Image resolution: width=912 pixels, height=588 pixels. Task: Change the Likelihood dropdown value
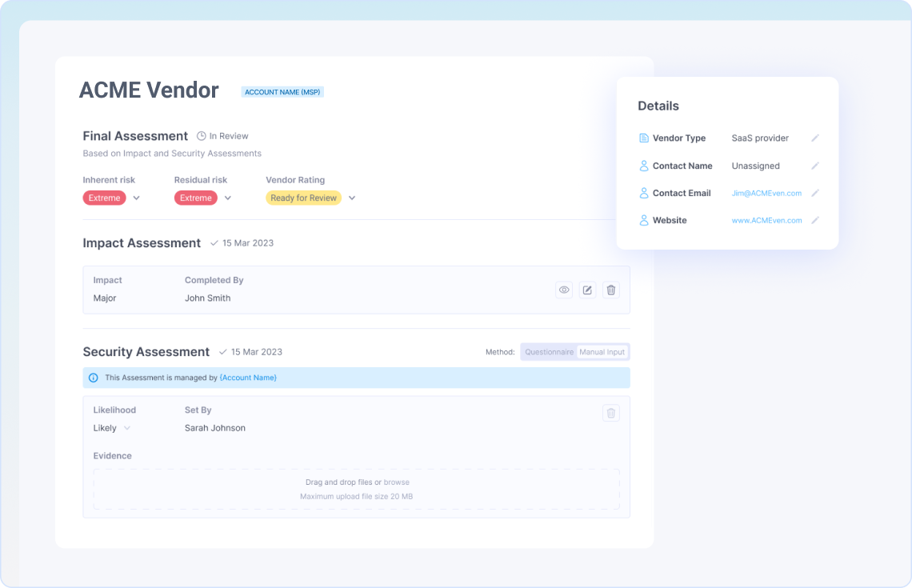tap(126, 429)
